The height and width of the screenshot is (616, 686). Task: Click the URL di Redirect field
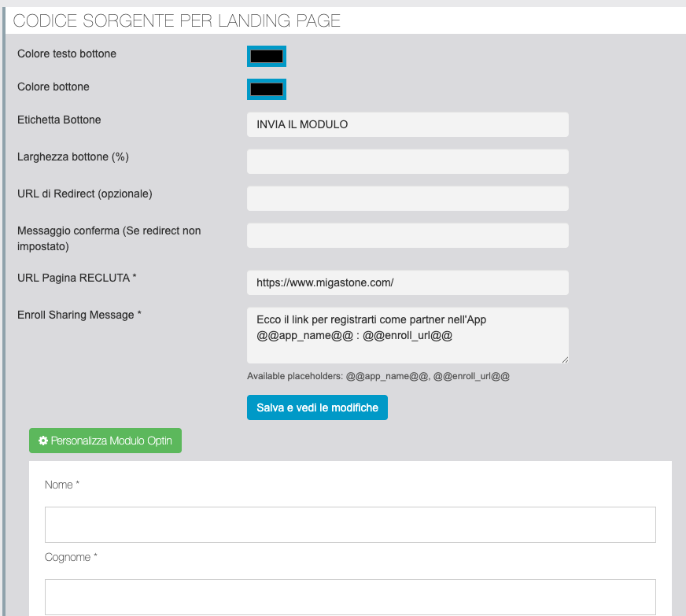point(408,198)
